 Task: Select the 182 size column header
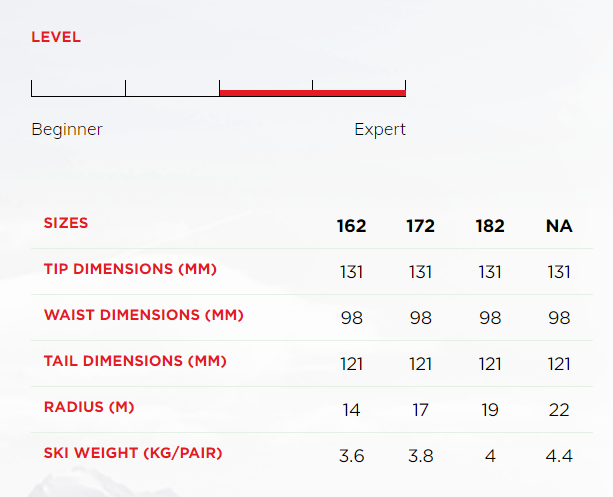490,226
